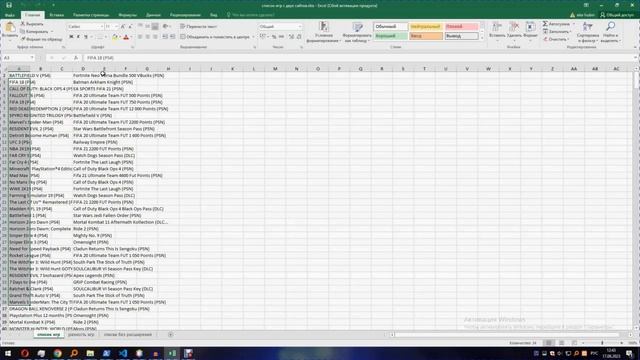Open the File (Файл) menu tab
The image size is (640, 360).
click(x=10, y=15)
